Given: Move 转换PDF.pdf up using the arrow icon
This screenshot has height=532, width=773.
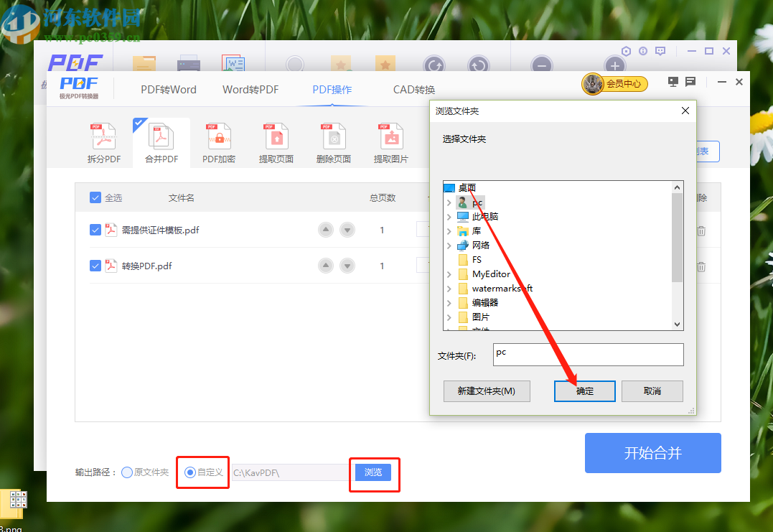Looking at the screenshot, I should click(325, 265).
